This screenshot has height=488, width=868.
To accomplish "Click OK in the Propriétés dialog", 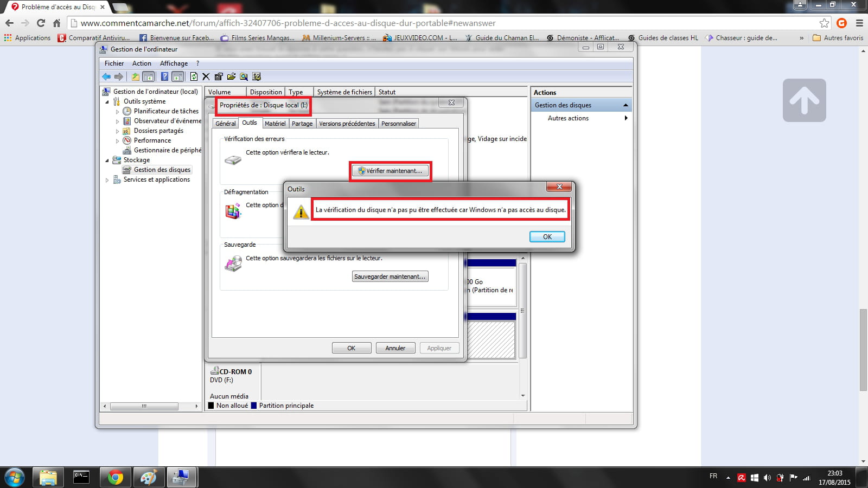I will pyautogui.click(x=352, y=348).
